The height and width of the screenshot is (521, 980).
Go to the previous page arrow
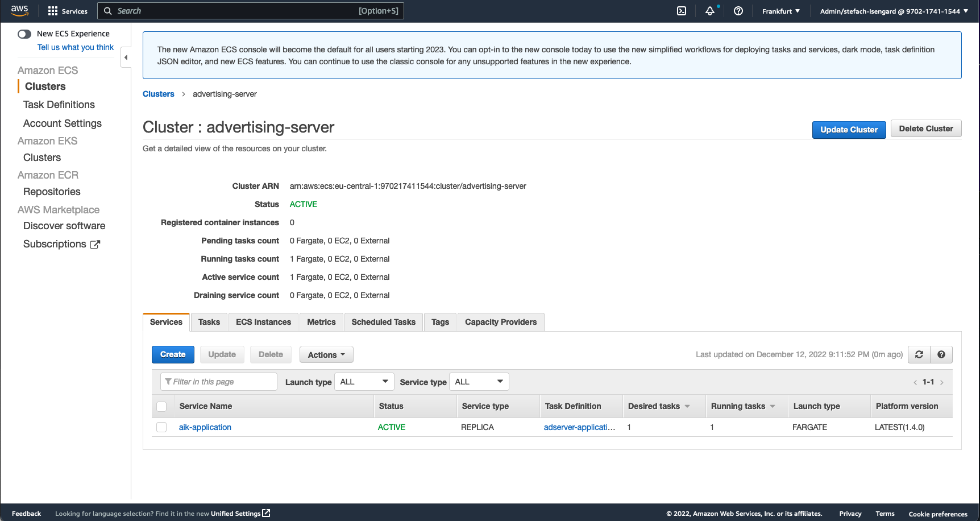(x=915, y=382)
